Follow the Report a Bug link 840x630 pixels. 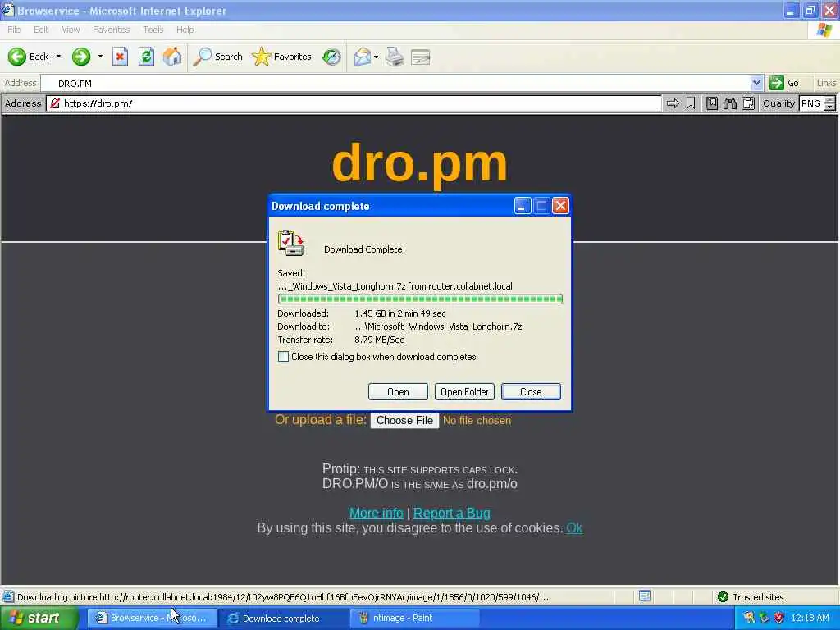click(x=452, y=513)
